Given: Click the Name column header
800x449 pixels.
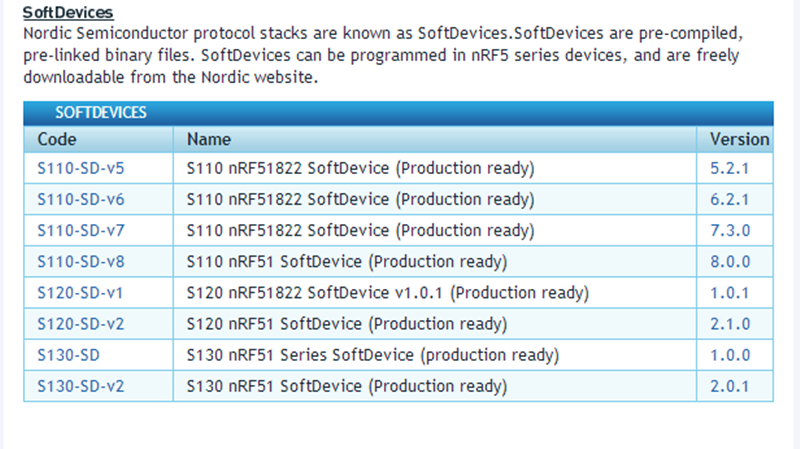Looking at the screenshot, I should (x=209, y=139).
